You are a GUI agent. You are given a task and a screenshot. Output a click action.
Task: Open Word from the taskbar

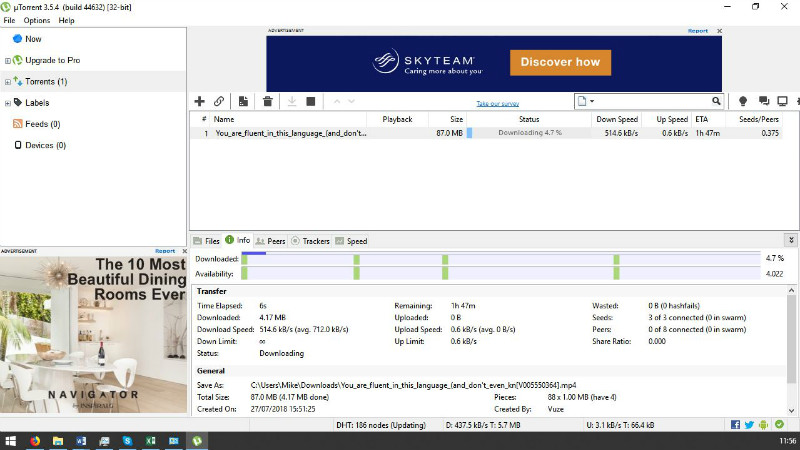(81, 441)
